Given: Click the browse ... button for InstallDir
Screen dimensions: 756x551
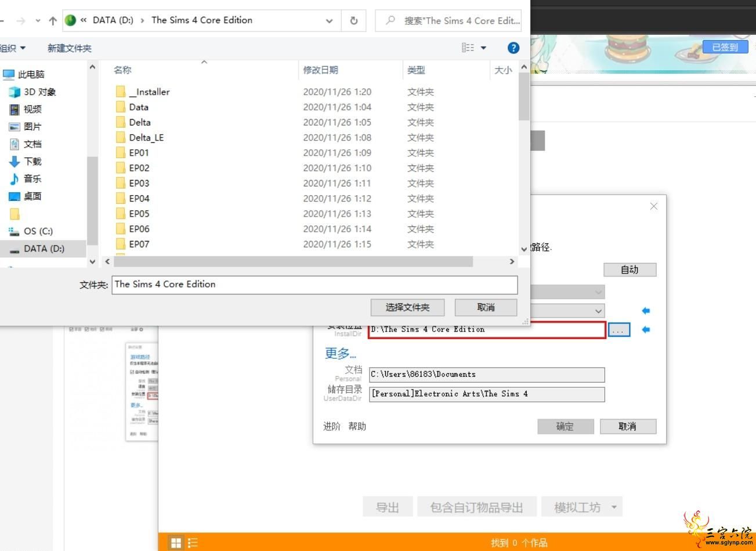Looking at the screenshot, I should click(x=618, y=330).
